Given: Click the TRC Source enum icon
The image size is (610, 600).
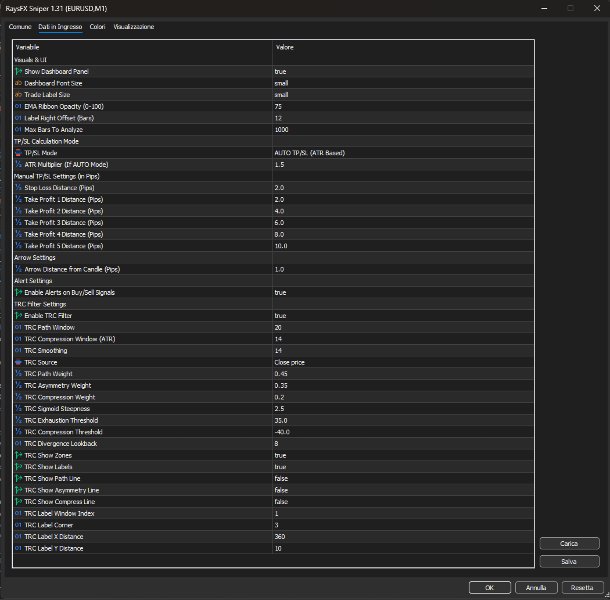Looking at the screenshot, I should 18,362.
